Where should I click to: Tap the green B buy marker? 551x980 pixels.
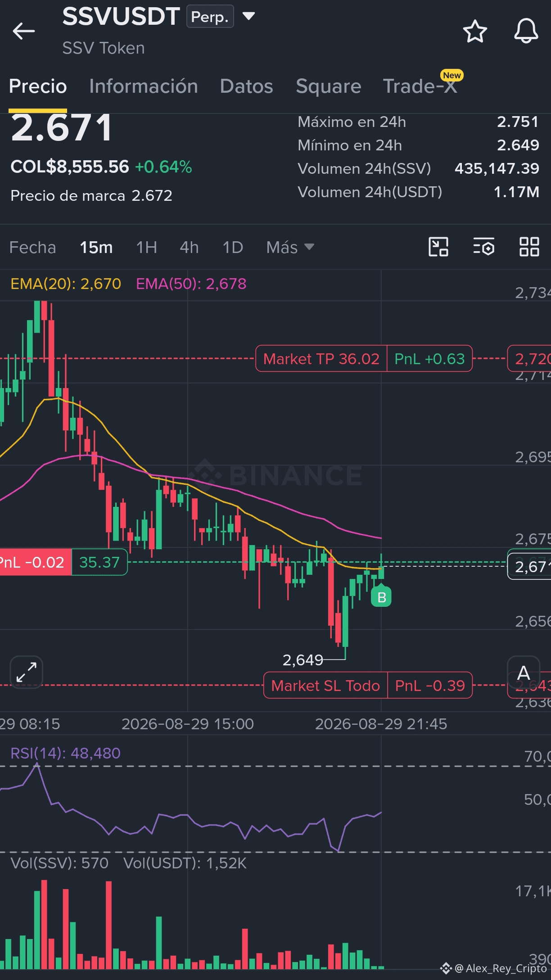pos(381,596)
